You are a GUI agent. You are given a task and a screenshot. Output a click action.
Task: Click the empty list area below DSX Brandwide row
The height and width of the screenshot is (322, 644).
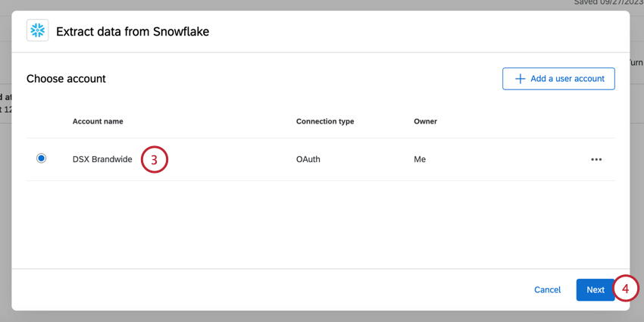318,224
